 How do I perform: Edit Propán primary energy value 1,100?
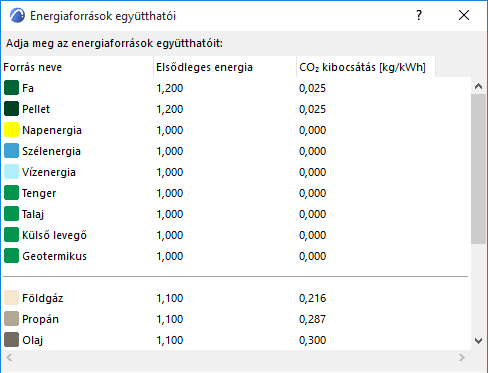point(170,319)
